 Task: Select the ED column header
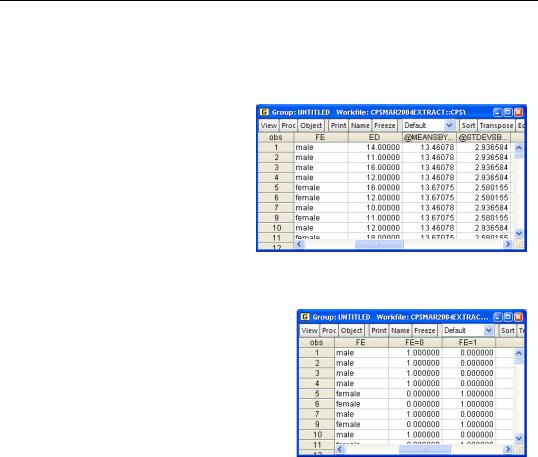(375, 137)
